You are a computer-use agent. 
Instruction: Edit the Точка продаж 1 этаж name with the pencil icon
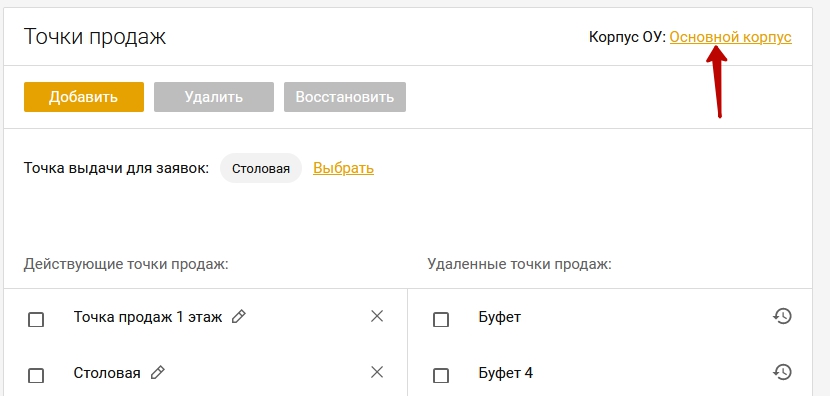pos(239,317)
